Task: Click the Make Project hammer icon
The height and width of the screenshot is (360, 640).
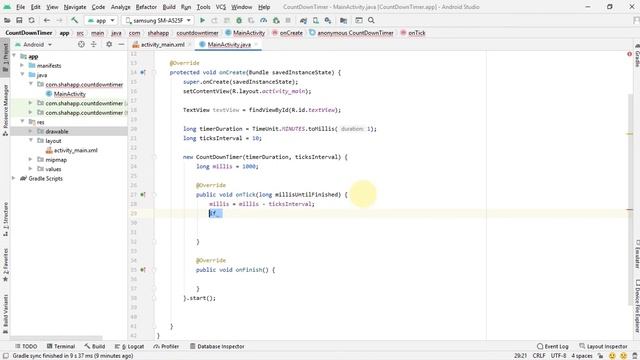Action: (x=75, y=20)
